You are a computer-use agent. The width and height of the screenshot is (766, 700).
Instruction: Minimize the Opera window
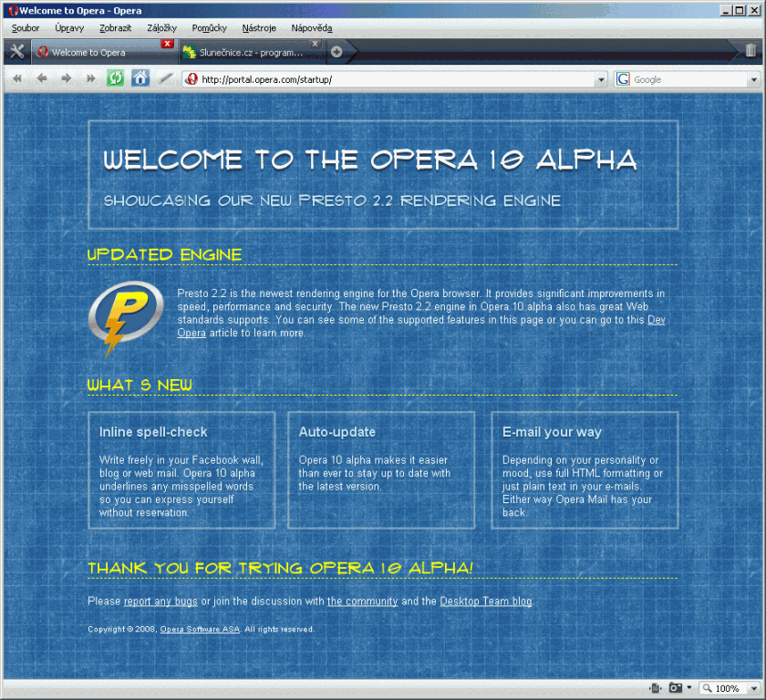(727, 10)
